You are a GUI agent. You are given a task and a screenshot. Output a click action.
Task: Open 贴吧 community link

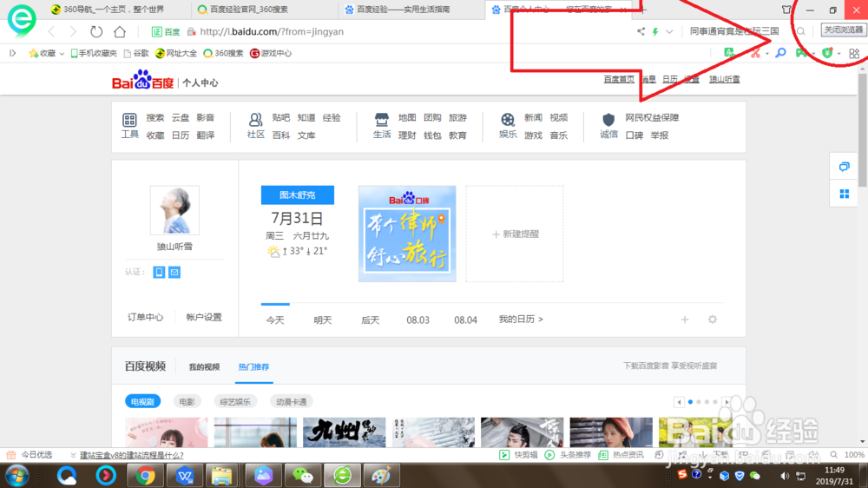tap(280, 117)
